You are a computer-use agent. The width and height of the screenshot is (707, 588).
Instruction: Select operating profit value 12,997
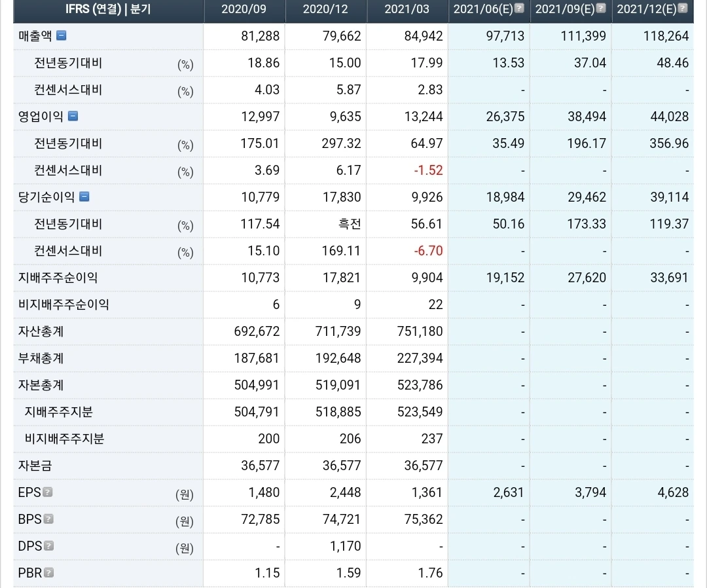[260, 117]
